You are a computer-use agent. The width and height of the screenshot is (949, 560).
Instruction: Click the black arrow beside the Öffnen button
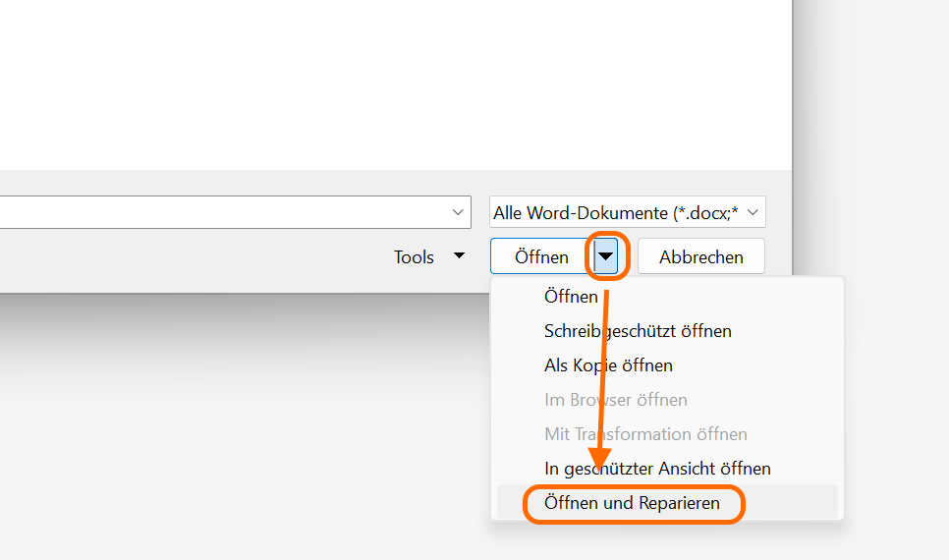pyautogui.click(x=607, y=257)
